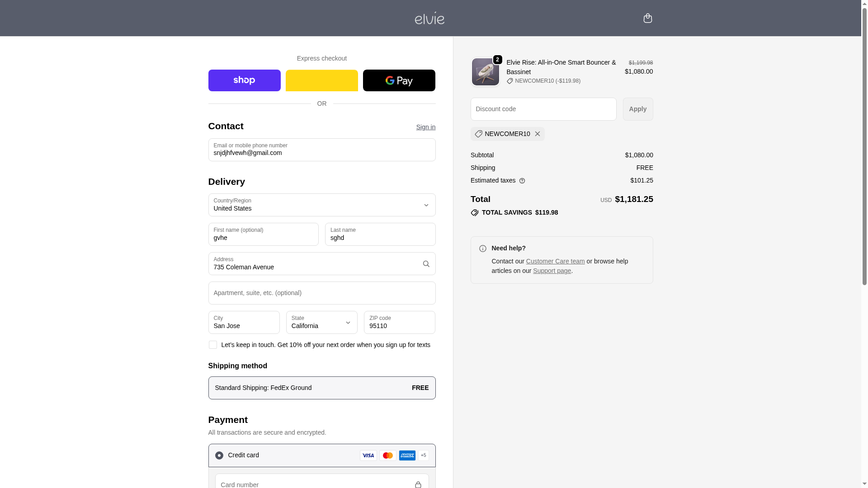Focus the Discount code input field
The image size is (868, 488).
543,109
